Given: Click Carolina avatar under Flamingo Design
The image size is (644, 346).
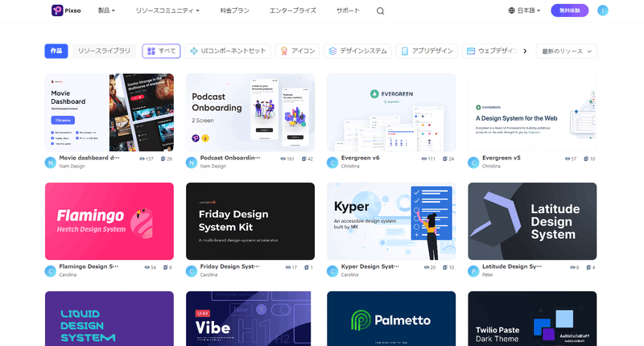Looking at the screenshot, I should 50,271.
